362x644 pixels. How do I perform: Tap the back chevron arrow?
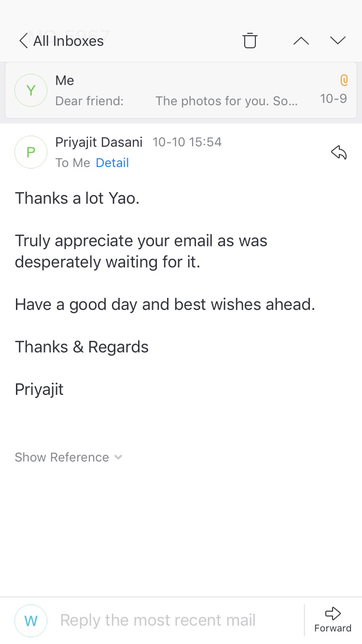[23, 41]
